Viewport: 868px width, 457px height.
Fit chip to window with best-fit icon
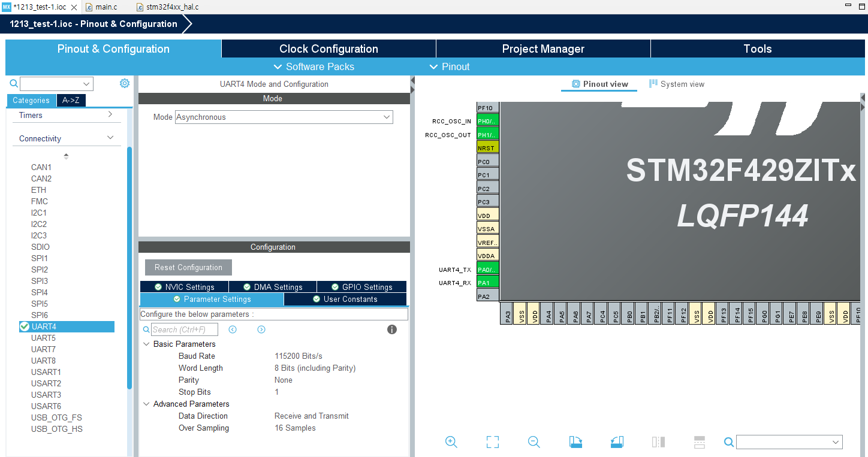tap(493, 442)
